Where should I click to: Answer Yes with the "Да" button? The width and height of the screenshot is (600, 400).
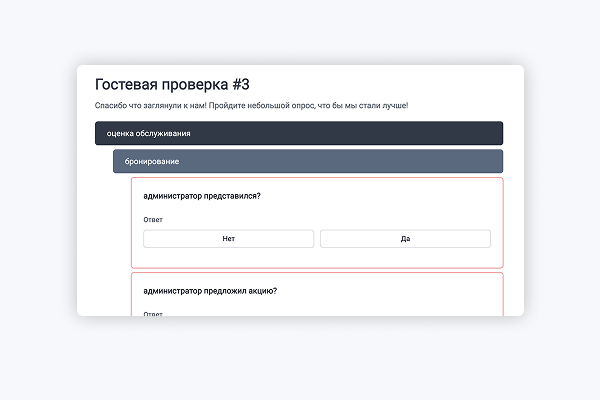405,239
